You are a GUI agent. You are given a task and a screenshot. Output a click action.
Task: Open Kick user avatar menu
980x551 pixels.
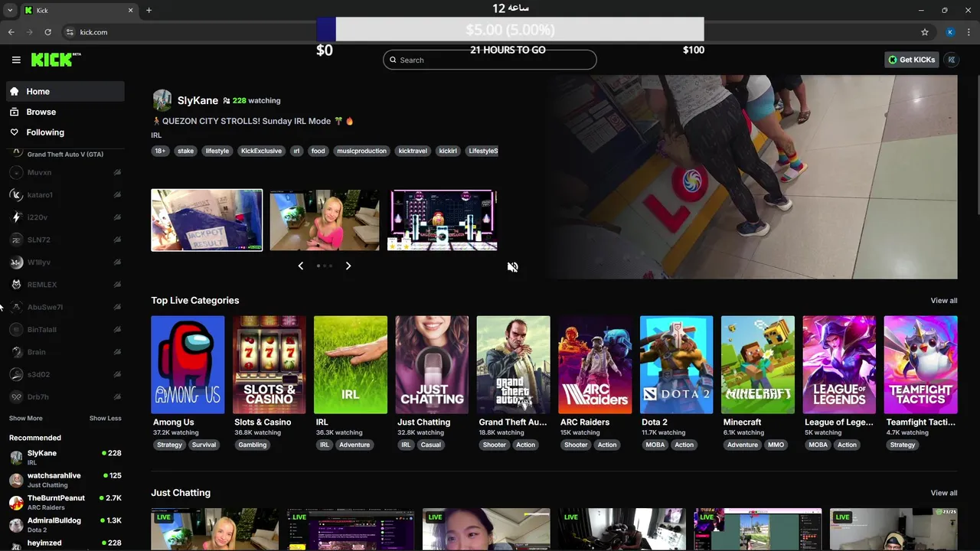pyautogui.click(x=952, y=60)
